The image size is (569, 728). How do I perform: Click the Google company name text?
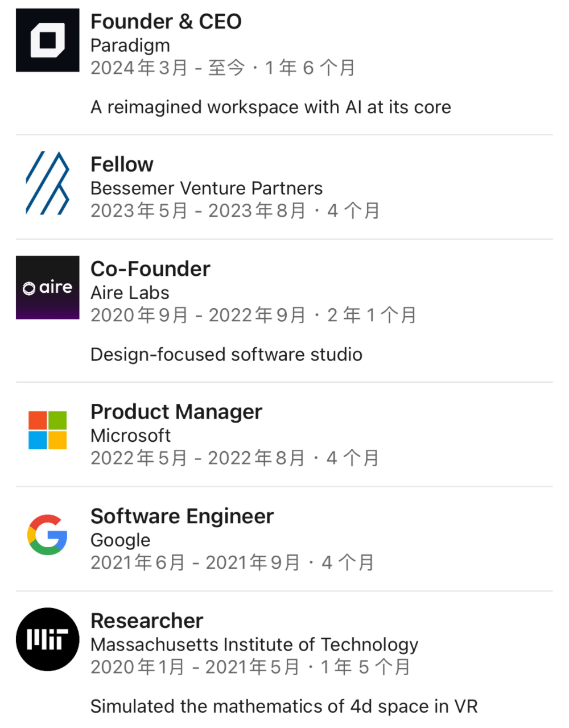tap(121, 540)
